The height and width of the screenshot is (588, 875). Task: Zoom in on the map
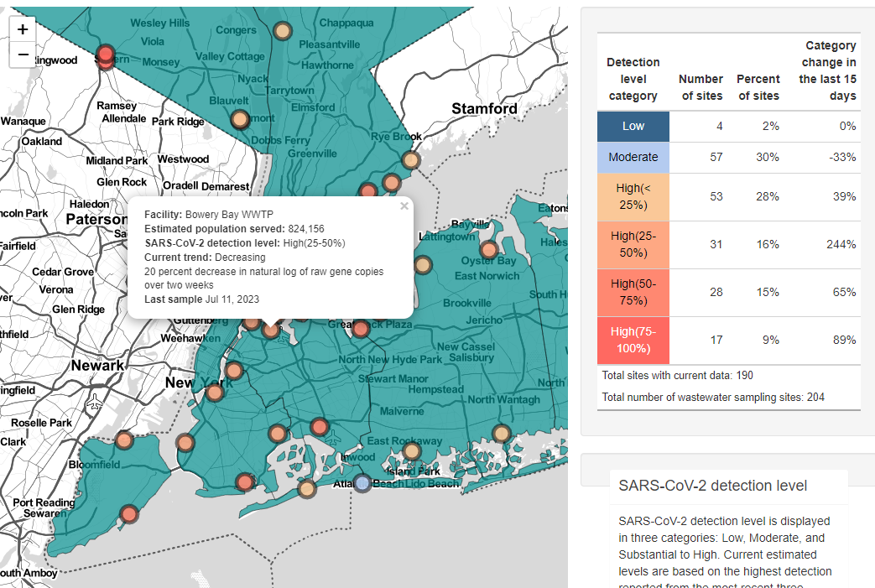tap(23, 29)
